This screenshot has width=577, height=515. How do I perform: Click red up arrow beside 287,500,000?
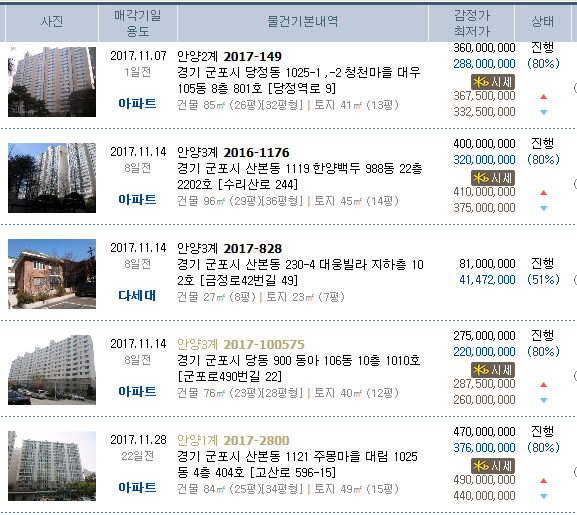point(544,384)
